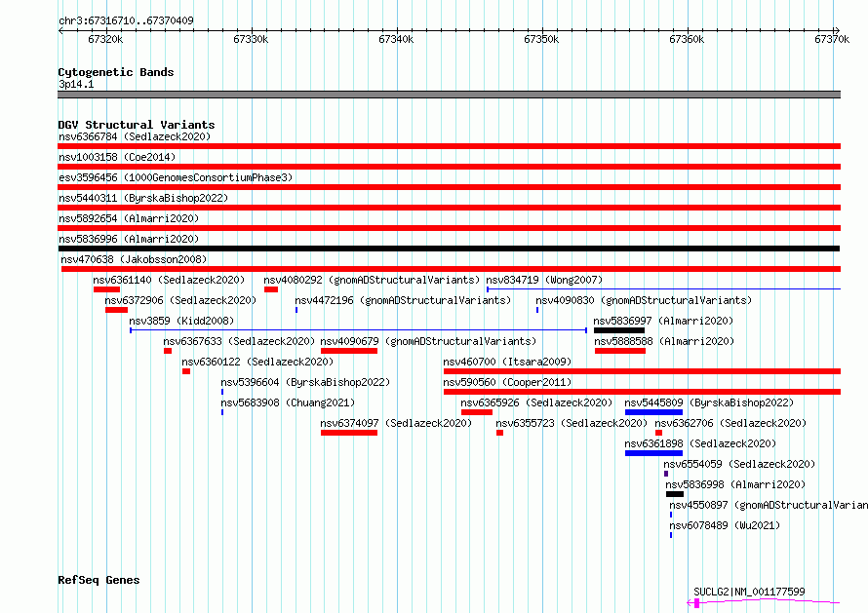Click the red bar of nsv460700

pos(642,371)
